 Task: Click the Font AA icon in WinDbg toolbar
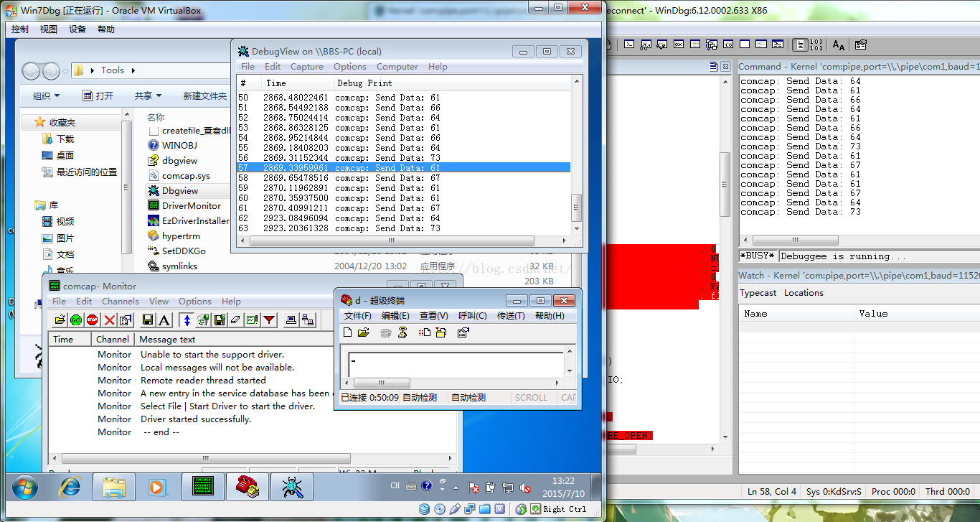coord(838,45)
